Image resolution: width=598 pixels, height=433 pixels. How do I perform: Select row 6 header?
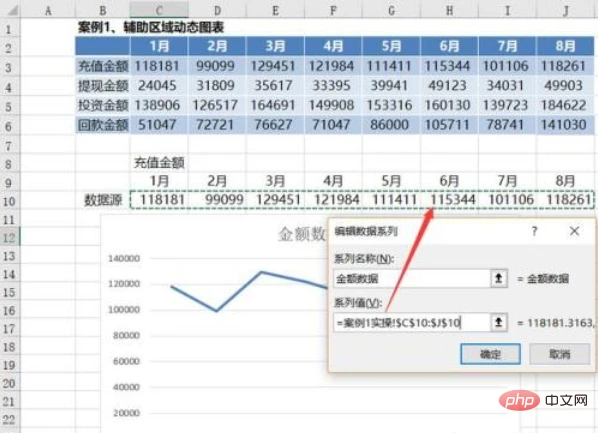[x=9, y=126]
